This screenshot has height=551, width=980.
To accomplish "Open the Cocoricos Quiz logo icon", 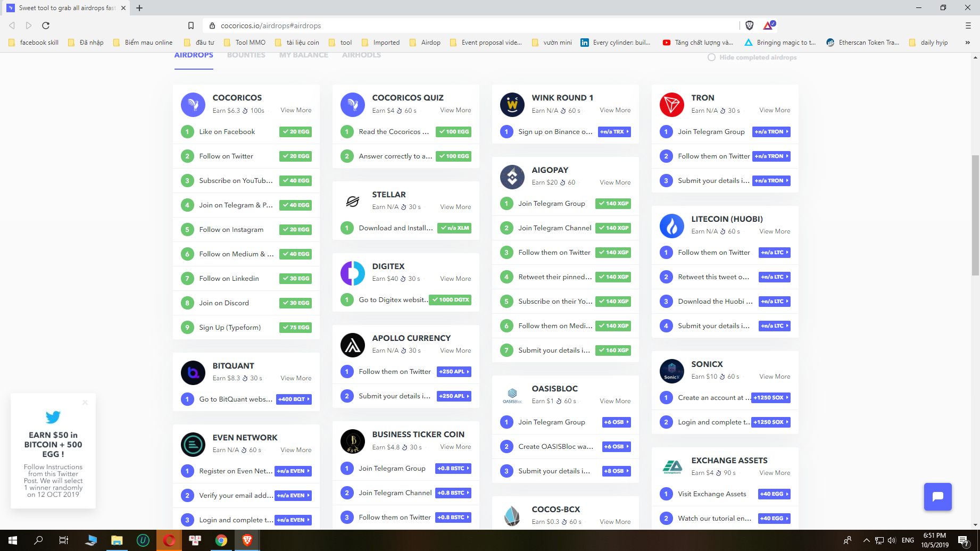I will (x=352, y=105).
